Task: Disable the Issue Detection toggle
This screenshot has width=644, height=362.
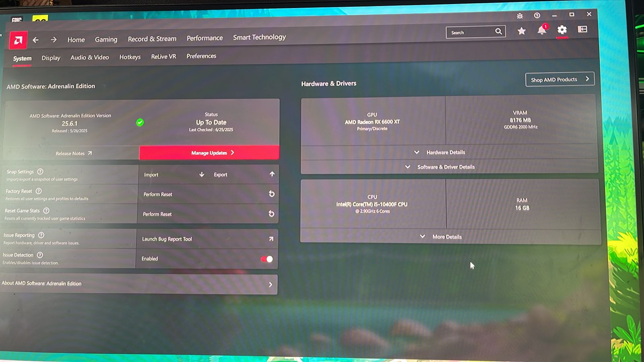Action: coord(267,259)
